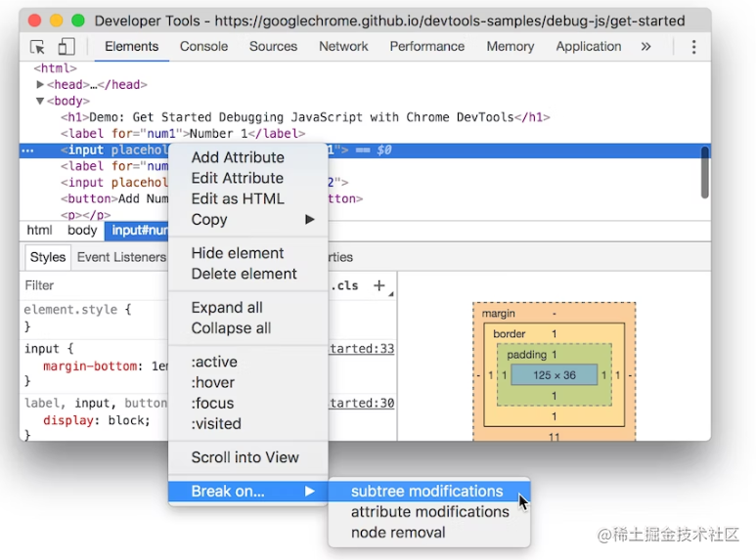
Task: Force the :hover state
Action: pos(247,383)
